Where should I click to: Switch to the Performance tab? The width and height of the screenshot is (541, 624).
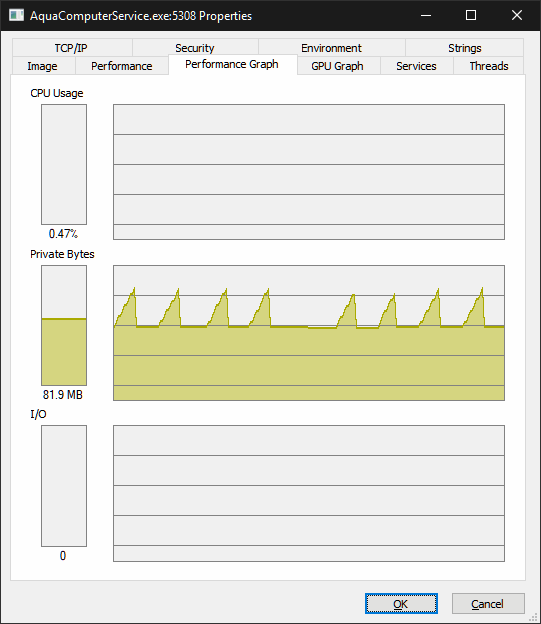(x=122, y=66)
